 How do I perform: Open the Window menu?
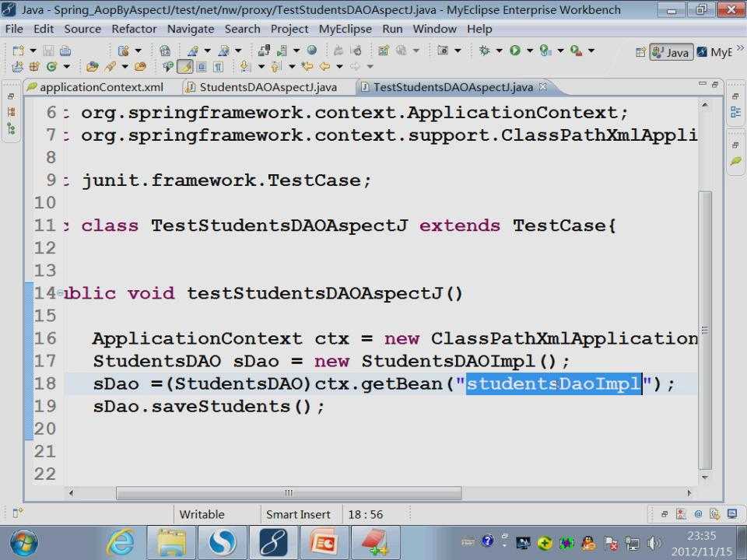(434, 29)
